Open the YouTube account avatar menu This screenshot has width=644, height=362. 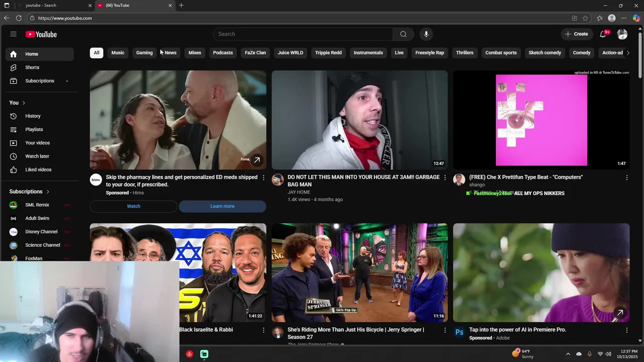[x=622, y=34]
